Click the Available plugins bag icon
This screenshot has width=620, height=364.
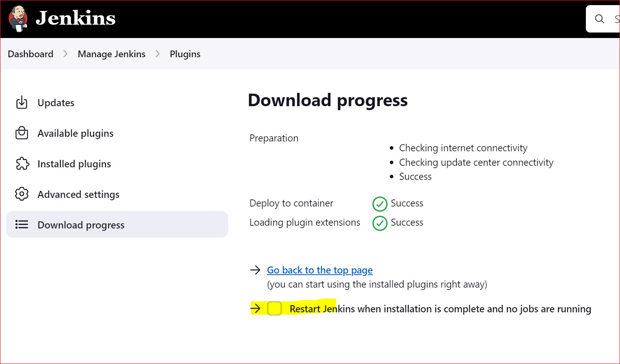tap(22, 133)
